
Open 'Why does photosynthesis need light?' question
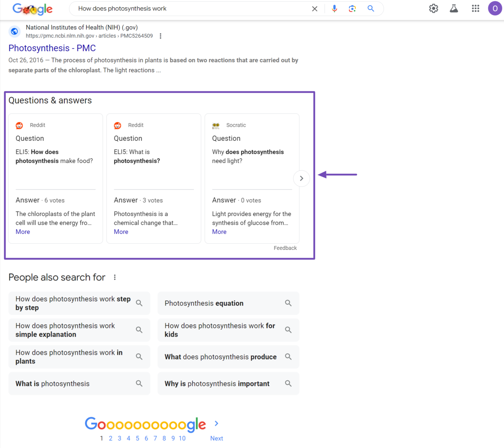coord(248,157)
